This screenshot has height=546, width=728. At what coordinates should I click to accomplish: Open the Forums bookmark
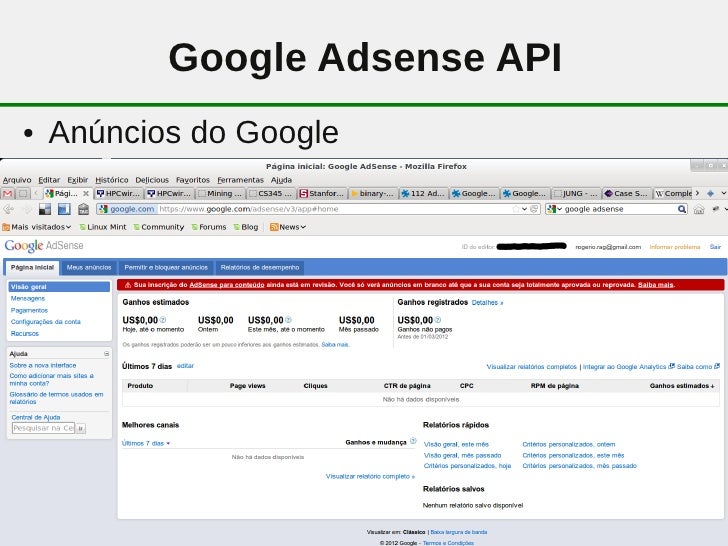coord(208,227)
